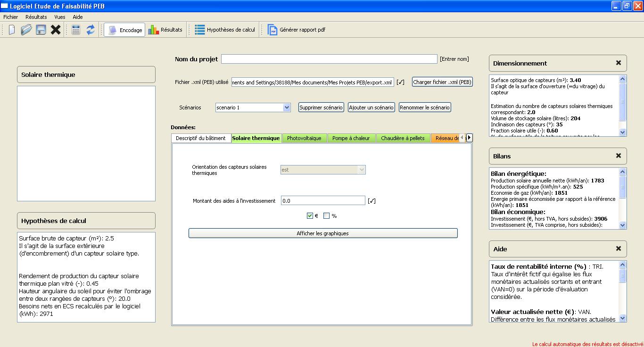644x347 pixels.
Task: Open the Aide menu
Action: 78,17
